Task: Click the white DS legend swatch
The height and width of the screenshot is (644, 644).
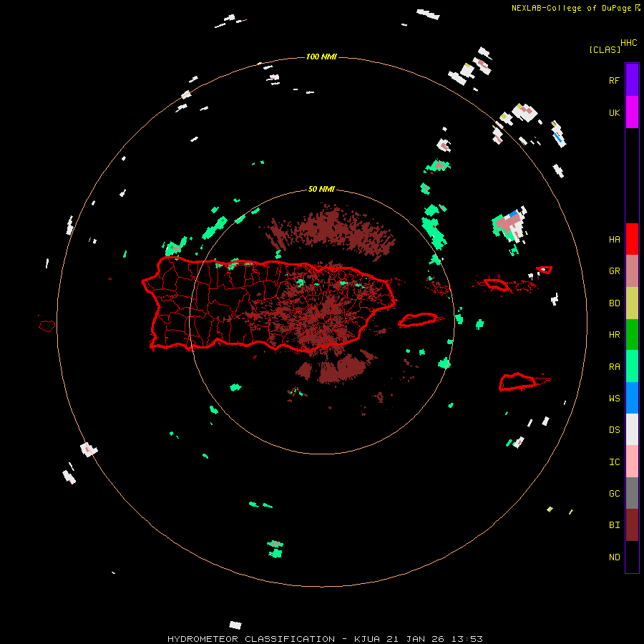Action: click(632, 429)
